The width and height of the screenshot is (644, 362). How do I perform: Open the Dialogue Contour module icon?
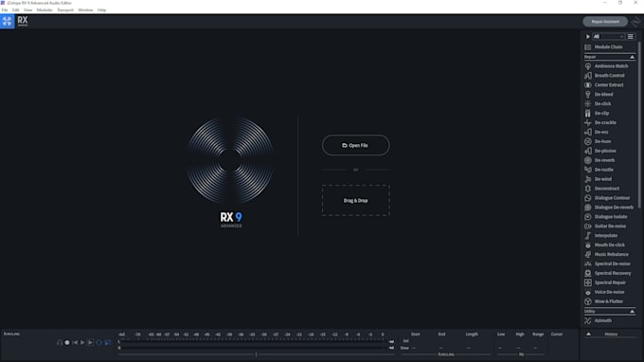[x=588, y=198]
